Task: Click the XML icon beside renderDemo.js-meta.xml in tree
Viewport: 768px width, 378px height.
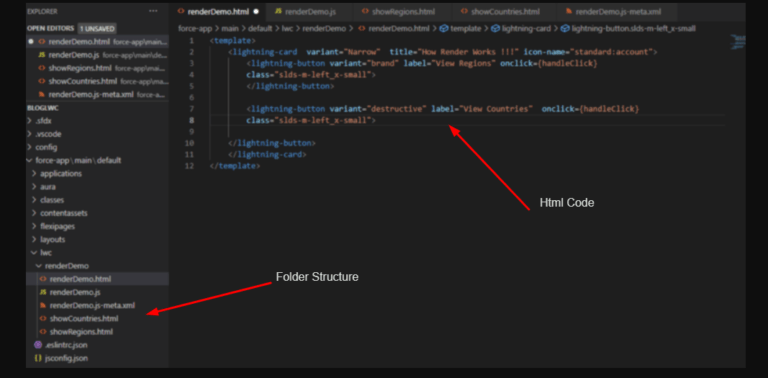Action: [x=43, y=306]
